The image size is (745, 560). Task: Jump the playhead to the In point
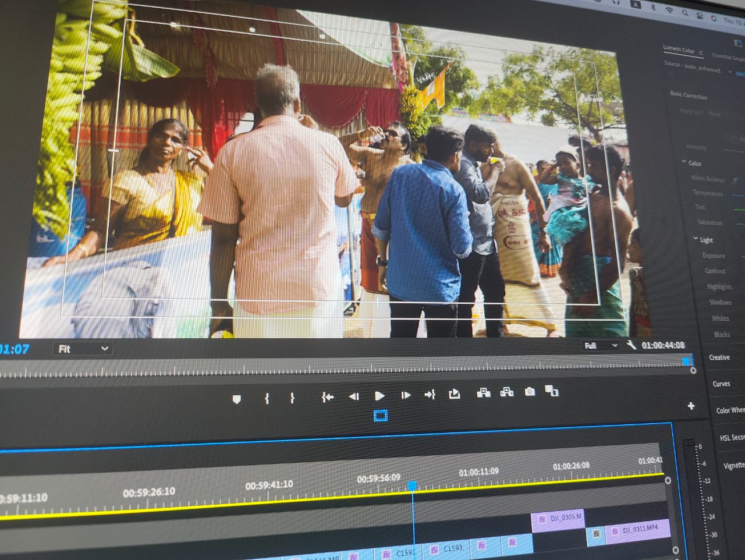328,397
